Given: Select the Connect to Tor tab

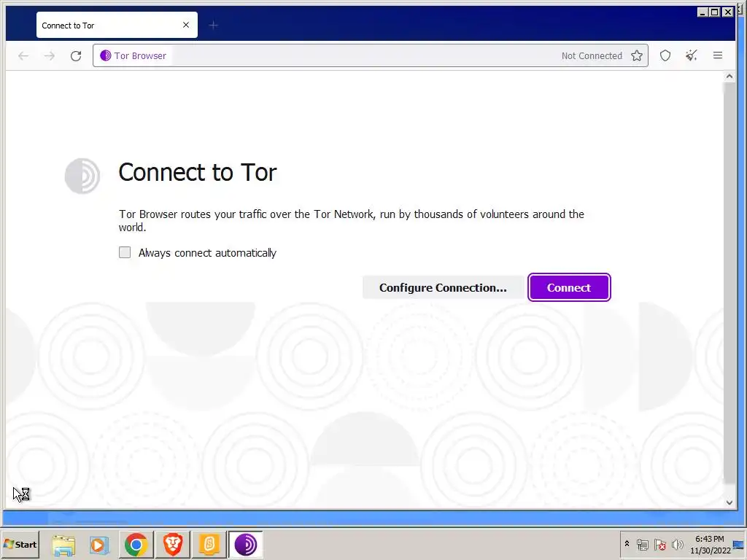Looking at the screenshot, I should point(117,26).
